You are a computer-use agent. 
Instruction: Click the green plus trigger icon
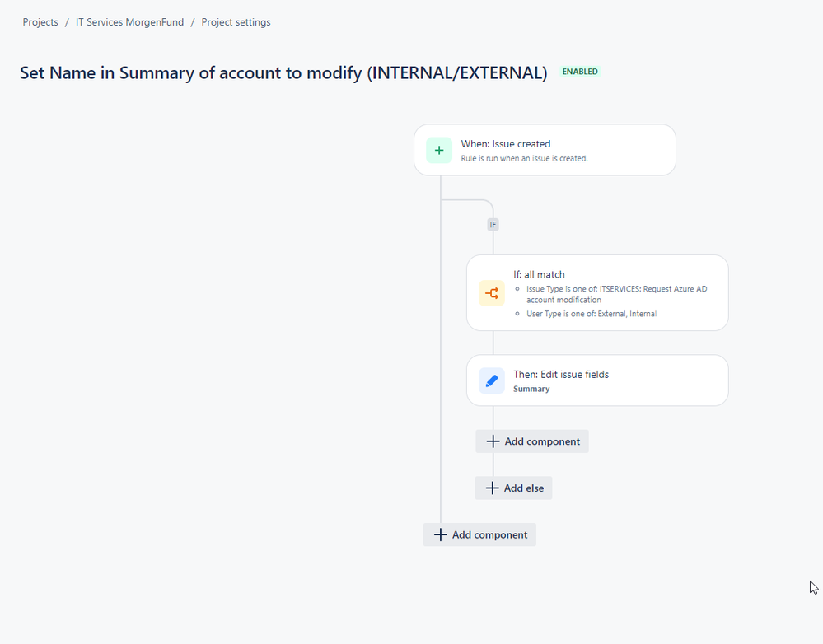click(439, 150)
